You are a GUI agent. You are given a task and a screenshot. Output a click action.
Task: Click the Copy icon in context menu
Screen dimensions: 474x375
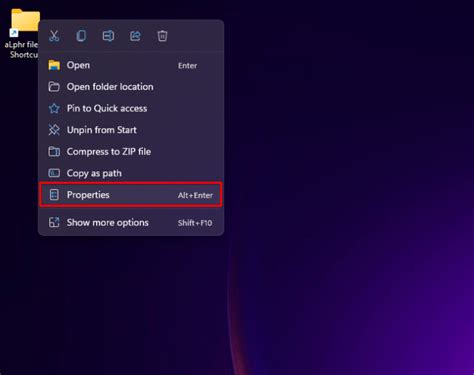(81, 36)
